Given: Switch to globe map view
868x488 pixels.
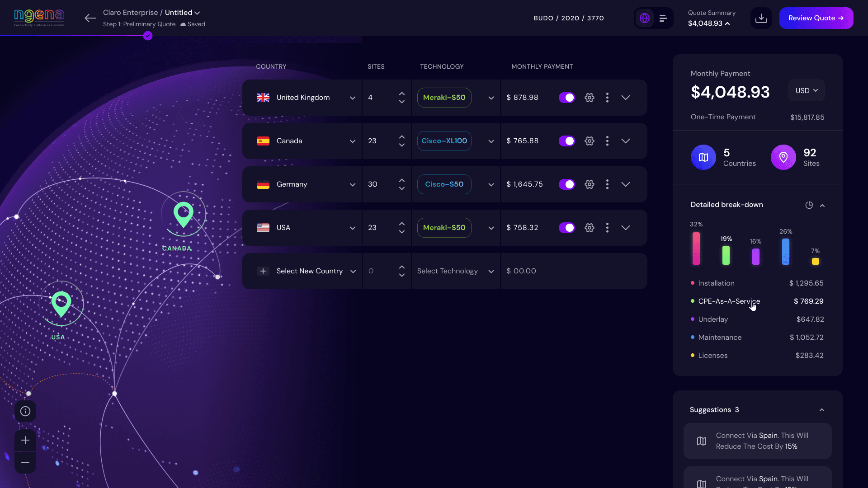Looking at the screenshot, I should point(645,18).
